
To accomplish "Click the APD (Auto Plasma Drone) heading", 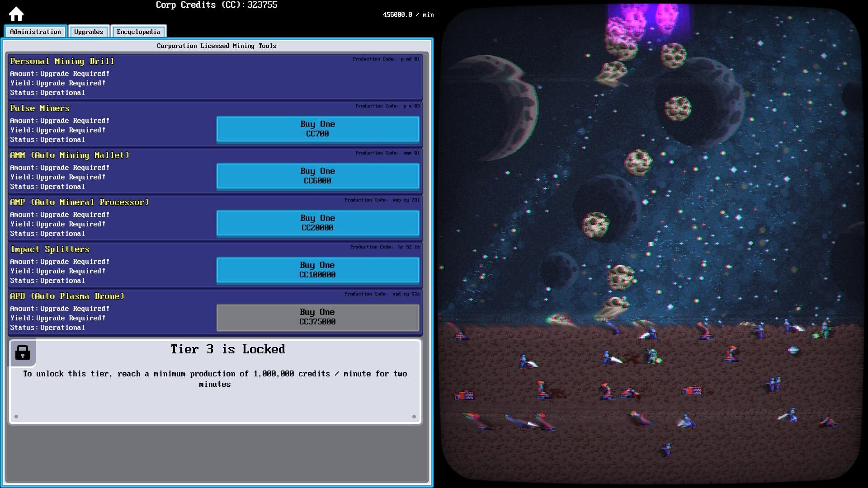I will [67, 296].
